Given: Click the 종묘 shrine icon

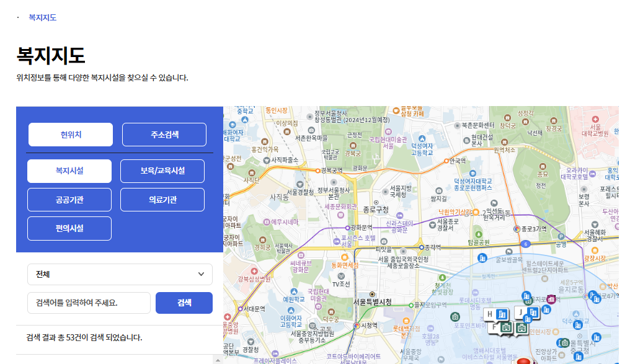Looking at the screenshot, I should pyautogui.click(x=543, y=166).
